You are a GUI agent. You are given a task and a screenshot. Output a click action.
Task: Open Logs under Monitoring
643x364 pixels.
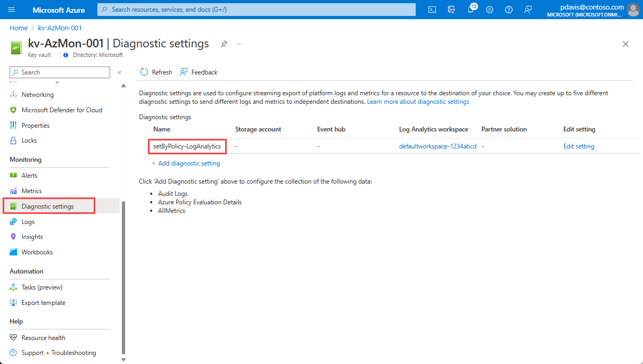[x=28, y=222]
